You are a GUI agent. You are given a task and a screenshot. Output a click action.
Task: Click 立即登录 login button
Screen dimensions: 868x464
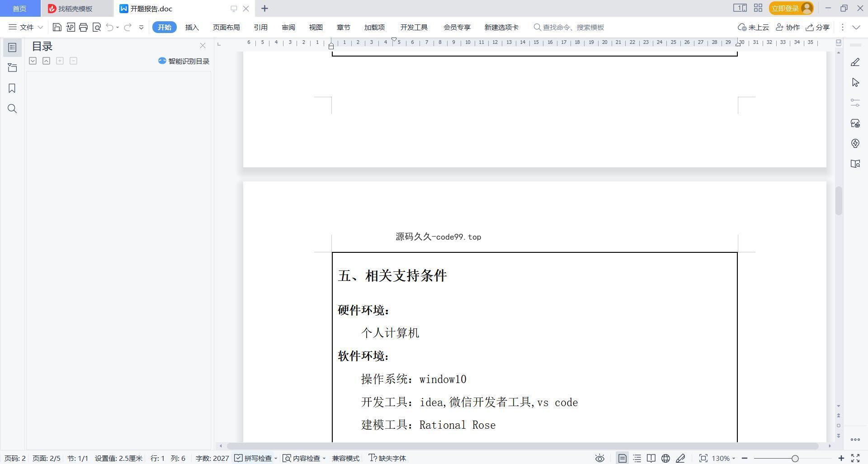pyautogui.click(x=791, y=8)
